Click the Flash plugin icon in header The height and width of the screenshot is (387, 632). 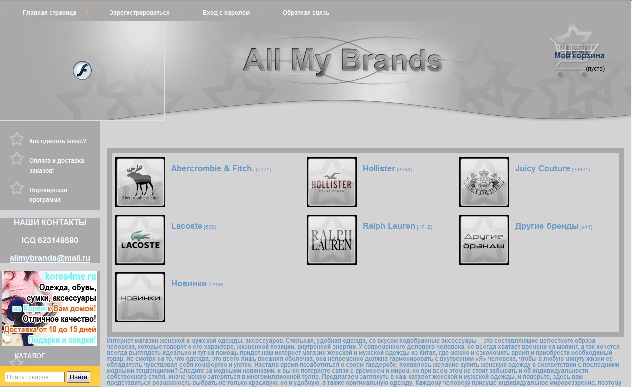pyautogui.click(x=82, y=70)
